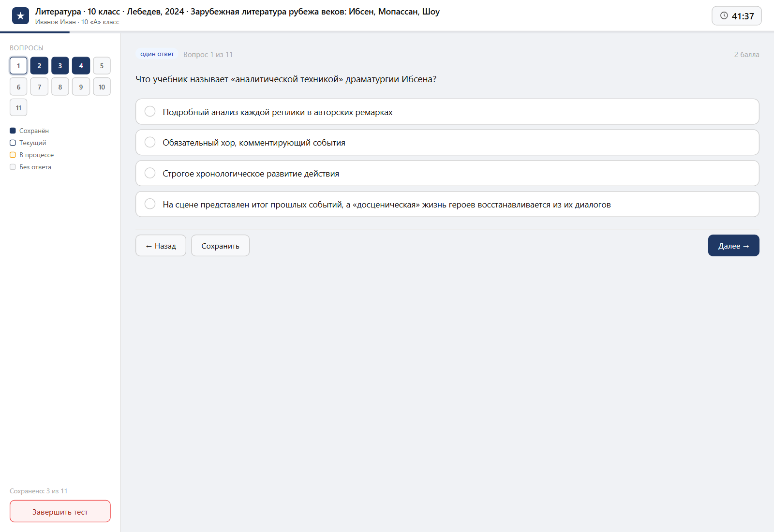Go to question 1 in the navigator
The width and height of the screenshot is (774, 532).
click(18, 66)
